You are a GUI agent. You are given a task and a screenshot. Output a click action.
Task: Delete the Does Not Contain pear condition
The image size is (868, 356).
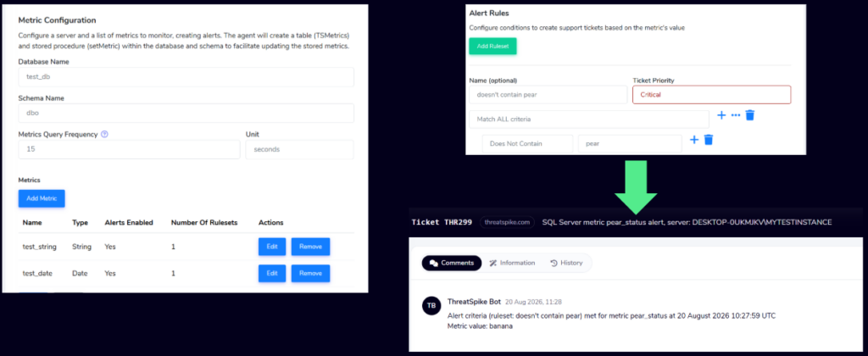(708, 140)
